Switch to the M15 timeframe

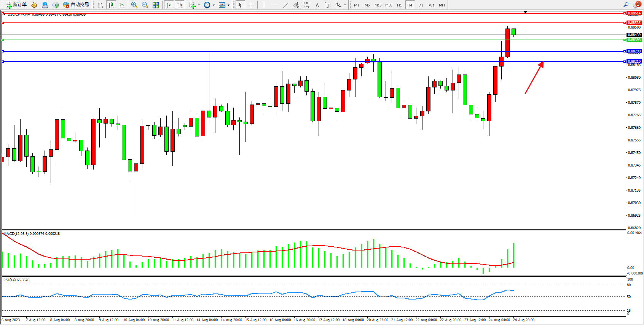378,5
